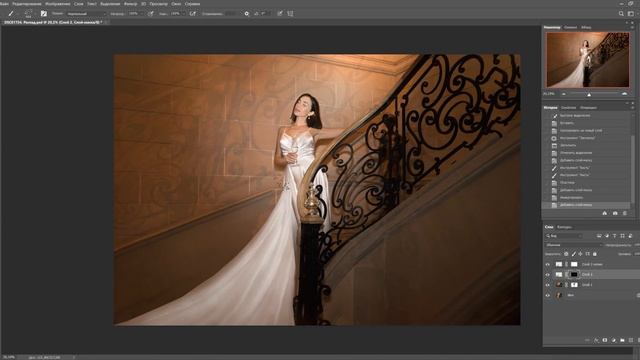Filter layers by smart objects icon
Viewport: 640px width, 360px height.
[x=630, y=236]
